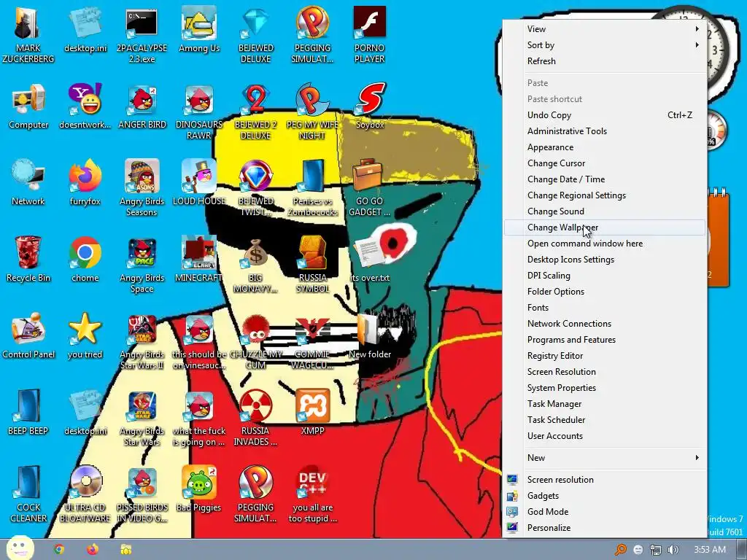
Task: Select the MARK ZUCKERBERG desktop icon
Action: coord(28,34)
